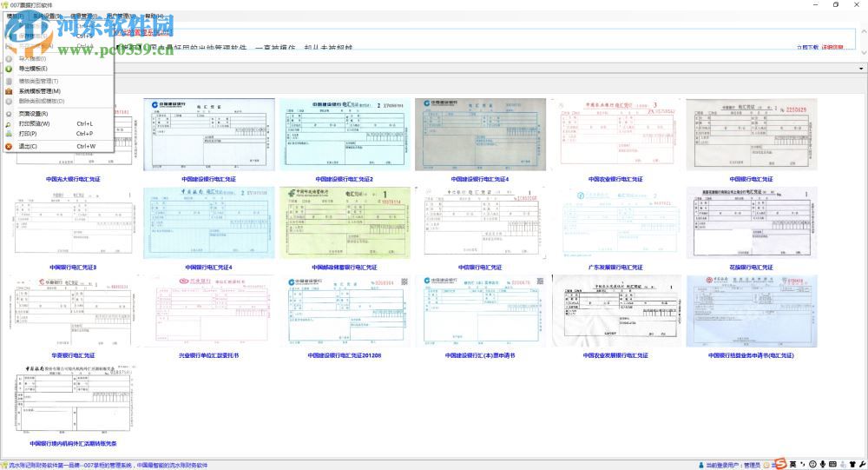Open the 中国建设银行电汇凭证4 template thumbnail
Viewport: 868px width, 470px height.
coord(480,135)
